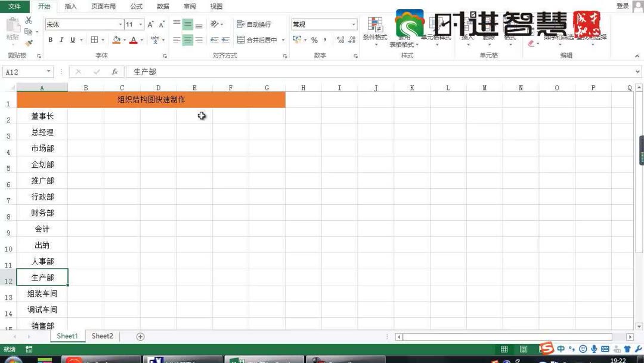This screenshot has height=363, width=644.
Task: Switch to the Sheet2 worksheet tab
Action: [x=101, y=336]
